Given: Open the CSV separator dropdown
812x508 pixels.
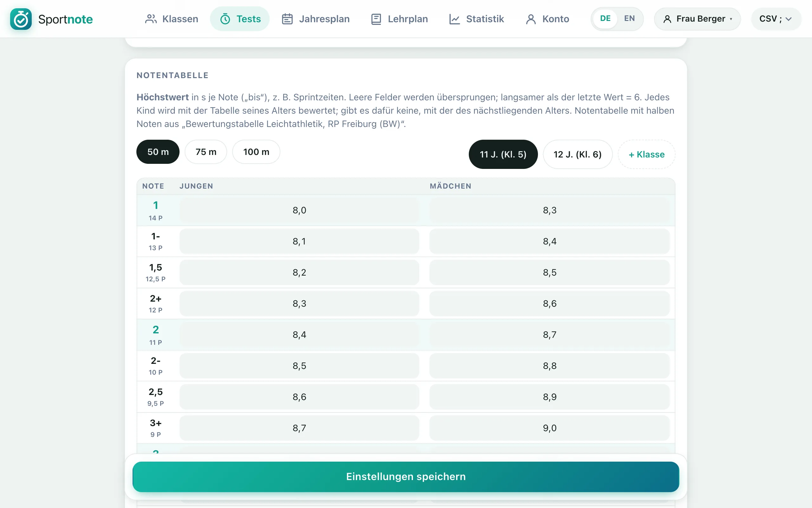Looking at the screenshot, I should tap(776, 19).
